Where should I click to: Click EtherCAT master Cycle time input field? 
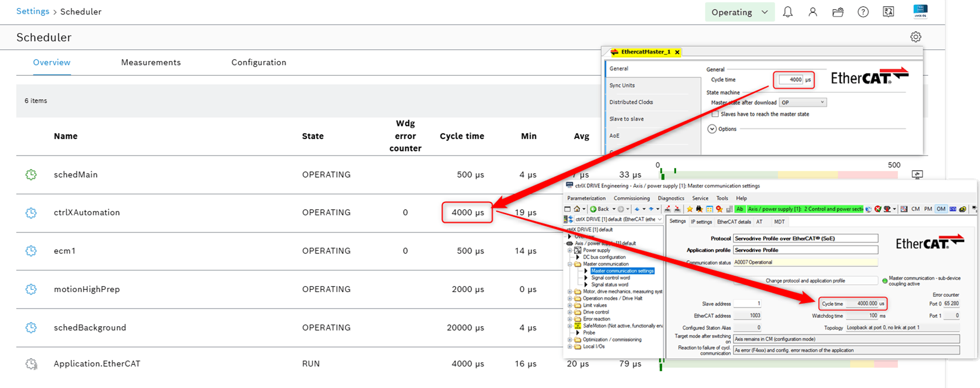point(791,80)
